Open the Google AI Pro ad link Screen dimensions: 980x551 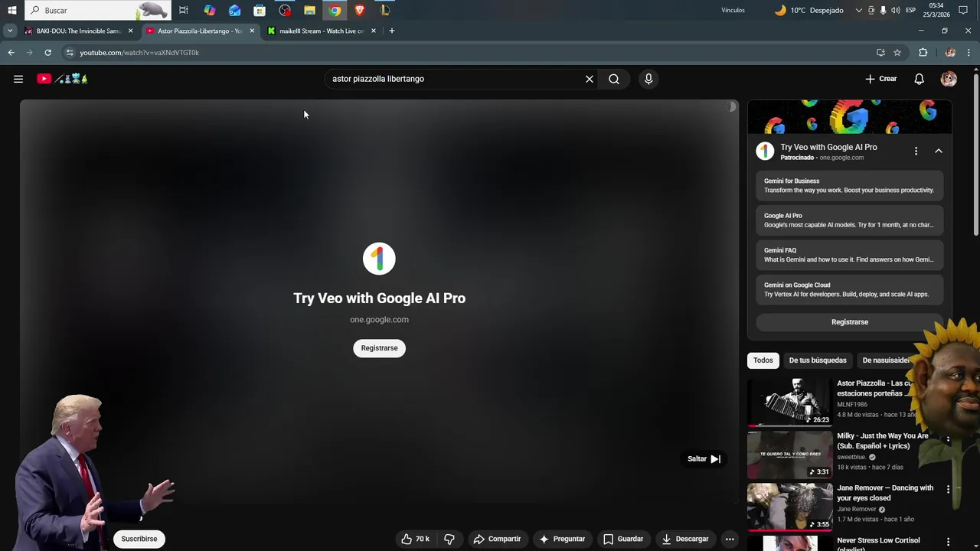pyautogui.click(x=850, y=220)
